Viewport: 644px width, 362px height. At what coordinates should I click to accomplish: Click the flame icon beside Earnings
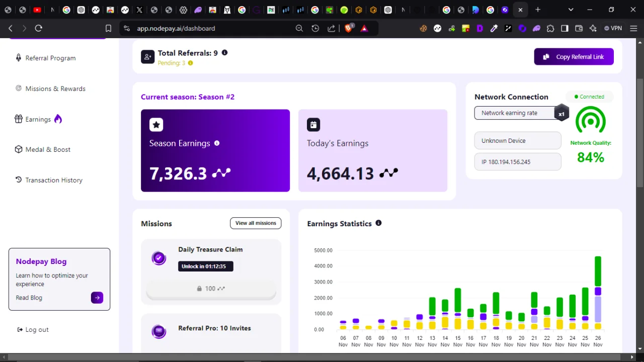[58, 119]
